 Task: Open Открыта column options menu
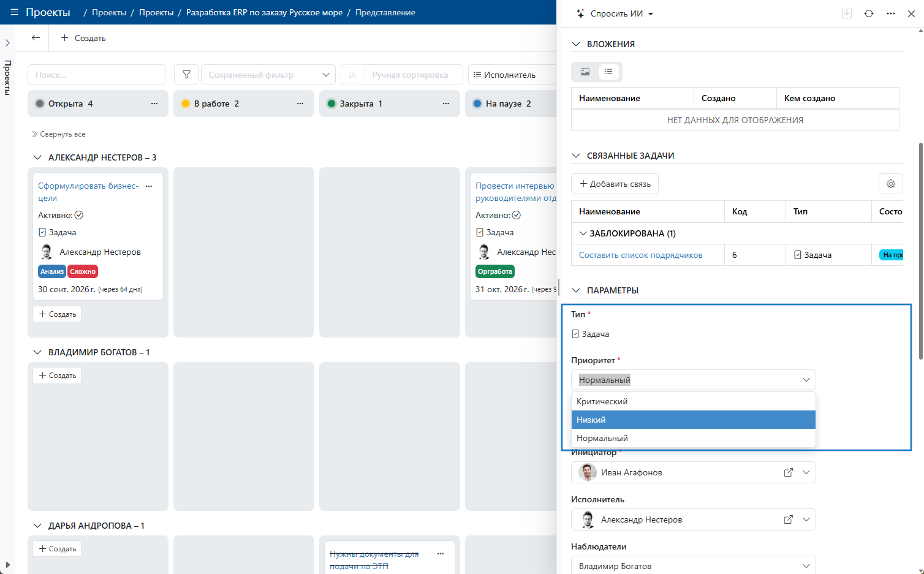154,104
